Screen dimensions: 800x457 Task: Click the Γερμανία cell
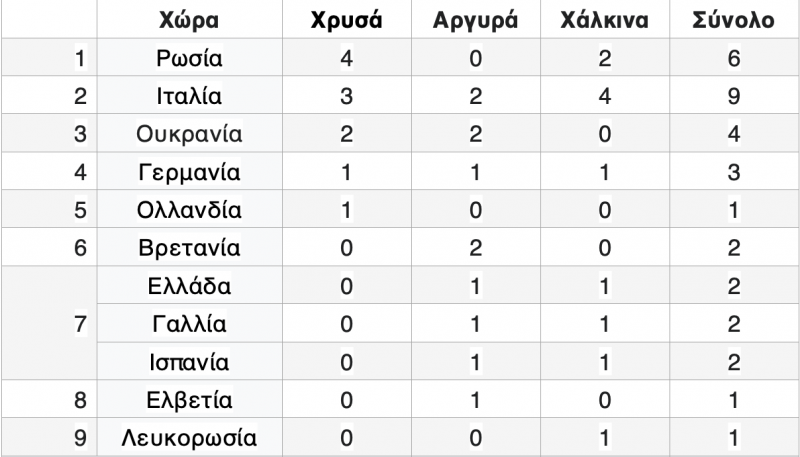[189, 173]
